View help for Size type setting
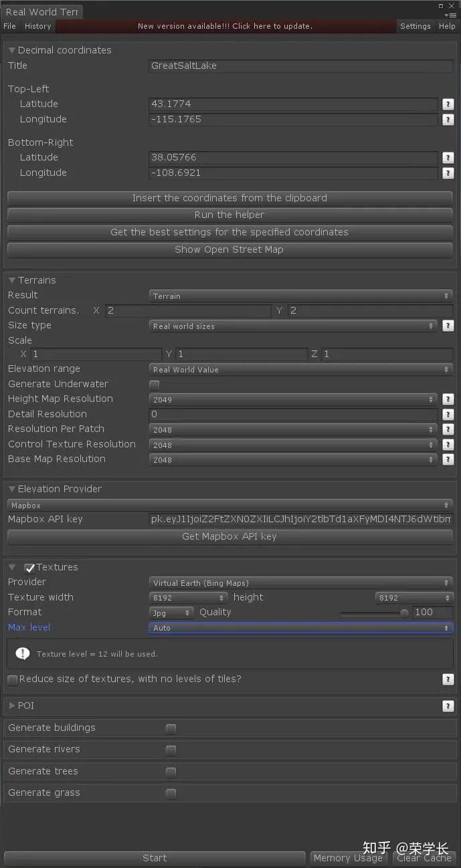The width and height of the screenshot is (461, 868). pyautogui.click(x=448, y=326)
